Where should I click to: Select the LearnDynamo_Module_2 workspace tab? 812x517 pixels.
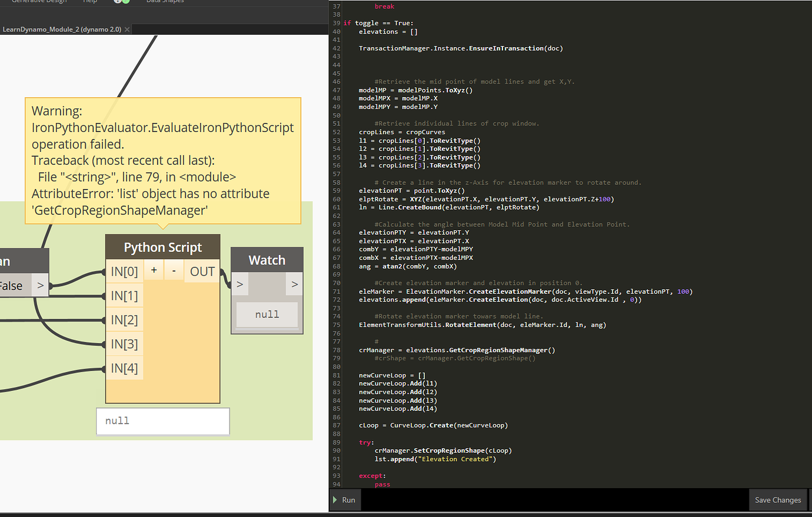pos(61,28)
